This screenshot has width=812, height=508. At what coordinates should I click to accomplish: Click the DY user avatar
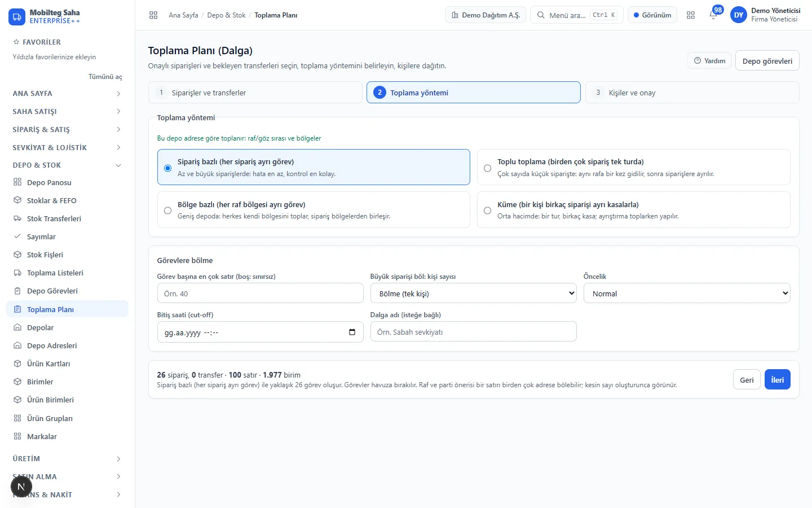click(739, 15)
